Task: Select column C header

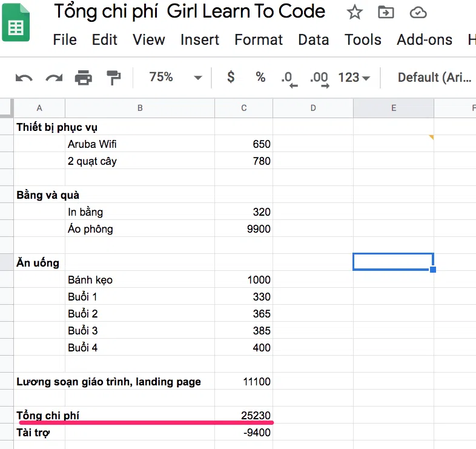Action: (244, 108)
